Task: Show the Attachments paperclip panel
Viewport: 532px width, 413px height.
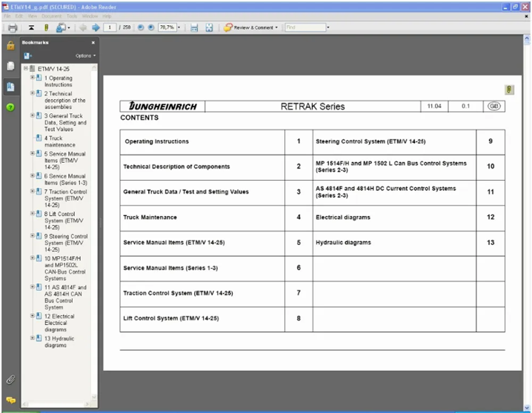Action: [x=10, y=380]
